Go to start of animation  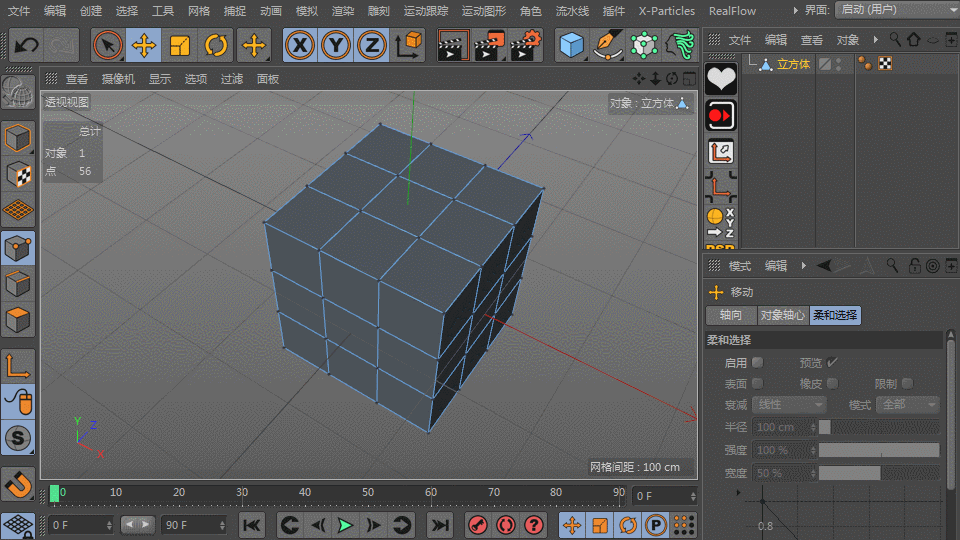click(x=252, y=525)
